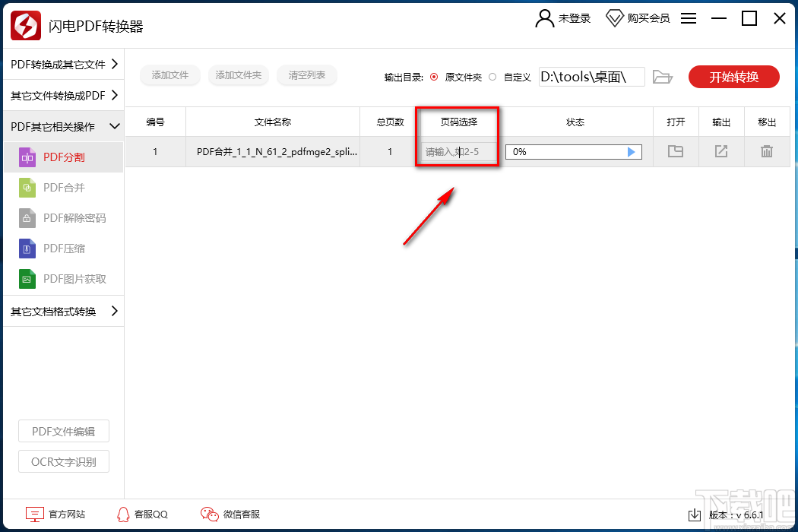Image resolution: width=798 pixels, height=532 pixels.
Task: Select the PDF压缩 tool icon
Action: 29,249
